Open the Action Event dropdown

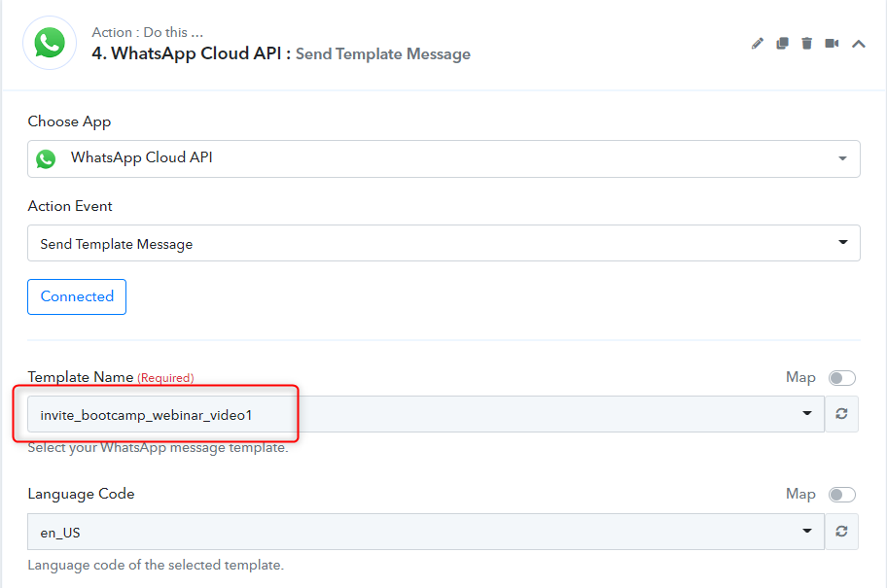pos(443,243)
